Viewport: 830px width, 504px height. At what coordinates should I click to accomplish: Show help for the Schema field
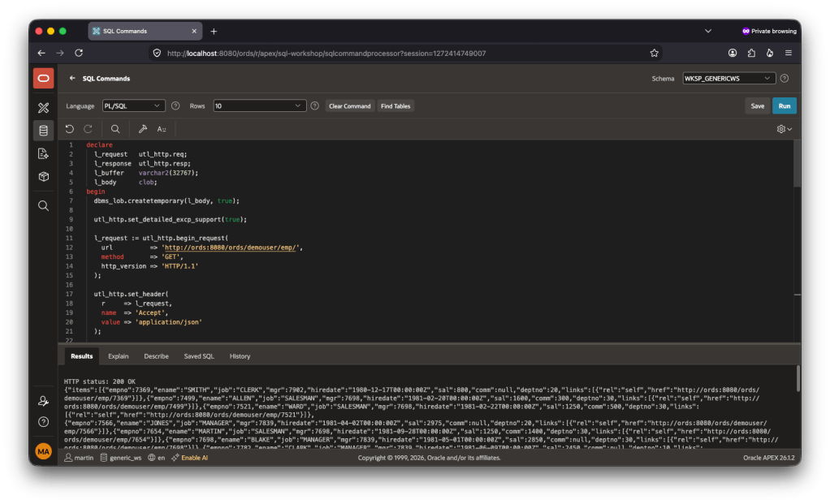pyautogui.click(x=785, y=78)
